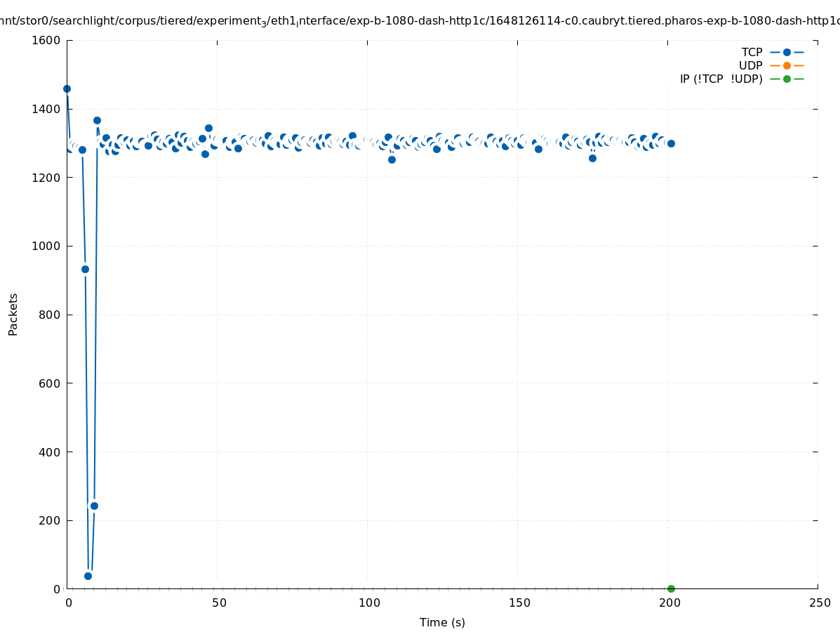Screen dimensions: 840x632
Task: Click the 250 tick label on the x-axis
Action: point(818,603)
